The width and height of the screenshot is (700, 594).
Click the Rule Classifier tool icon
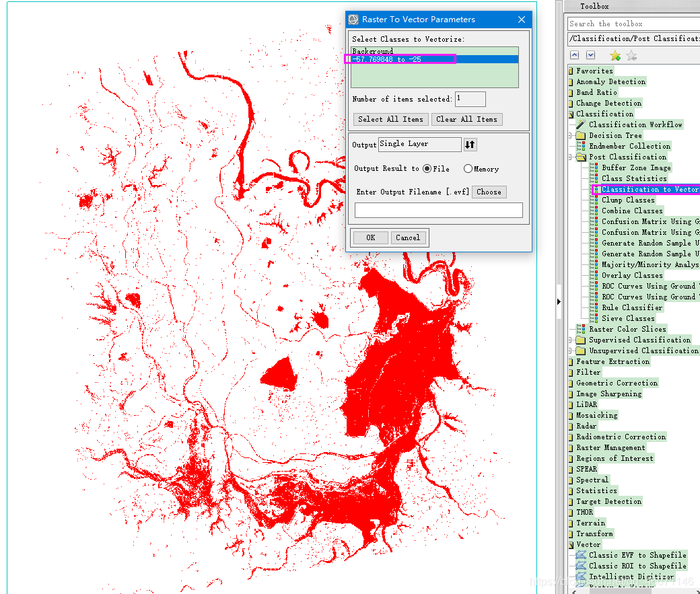coord(594,307)
